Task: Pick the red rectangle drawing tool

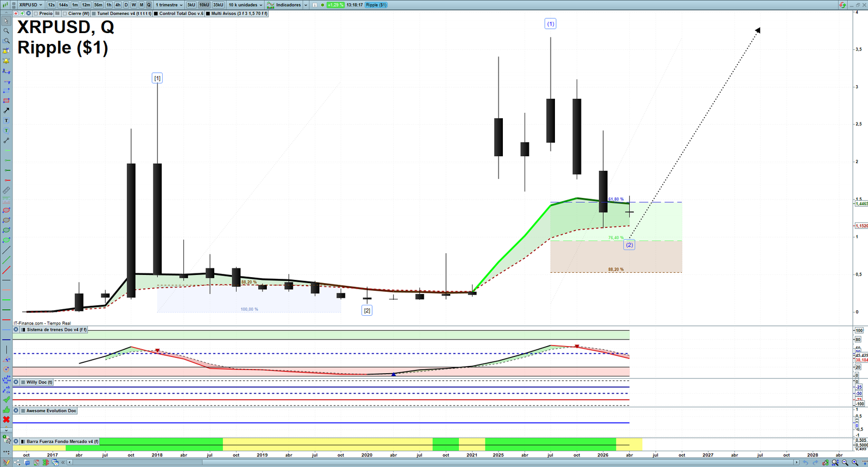Action: (x=6, y=100)
